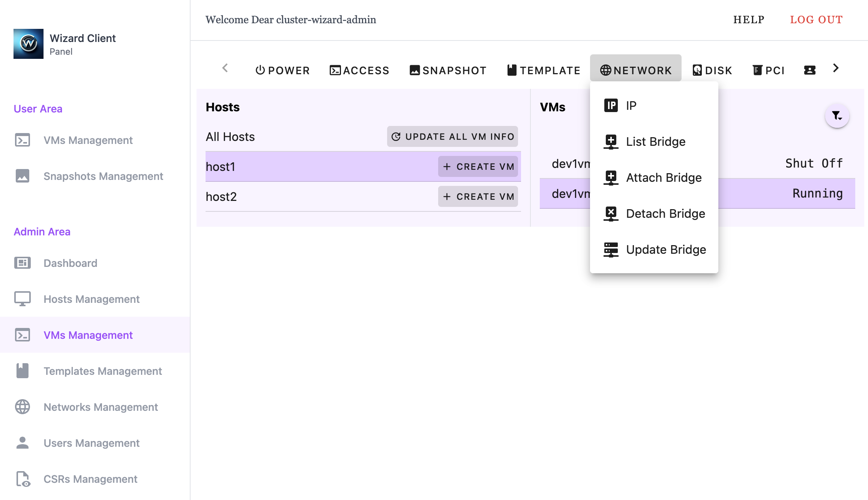Viewport: 868px width, 500px height.
Task: Click the Hosts Management monitor icon
Action: (x=23, y=299)
